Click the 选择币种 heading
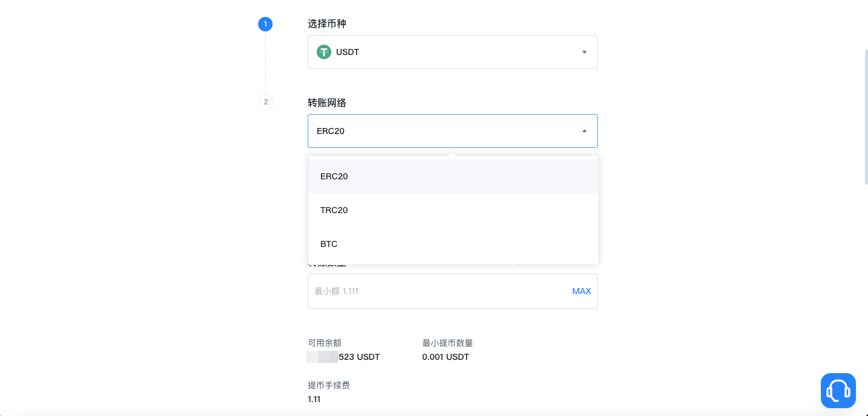This screenshot has height=416, width=868. (327, 24)
